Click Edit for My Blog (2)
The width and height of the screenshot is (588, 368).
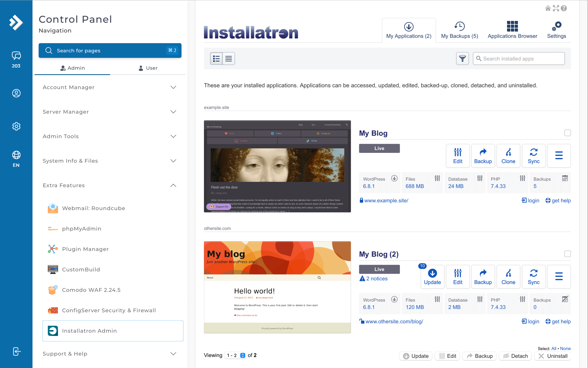tap(458, 277)
